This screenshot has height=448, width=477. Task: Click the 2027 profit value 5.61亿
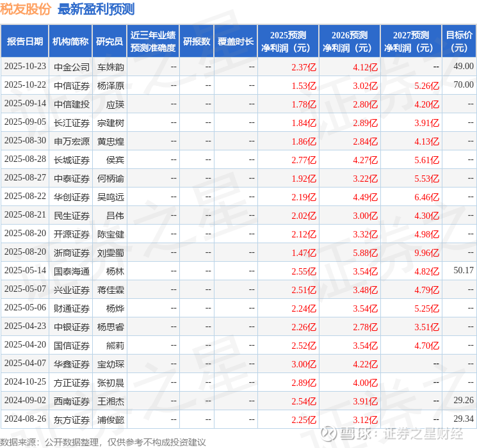coord(427,160)
